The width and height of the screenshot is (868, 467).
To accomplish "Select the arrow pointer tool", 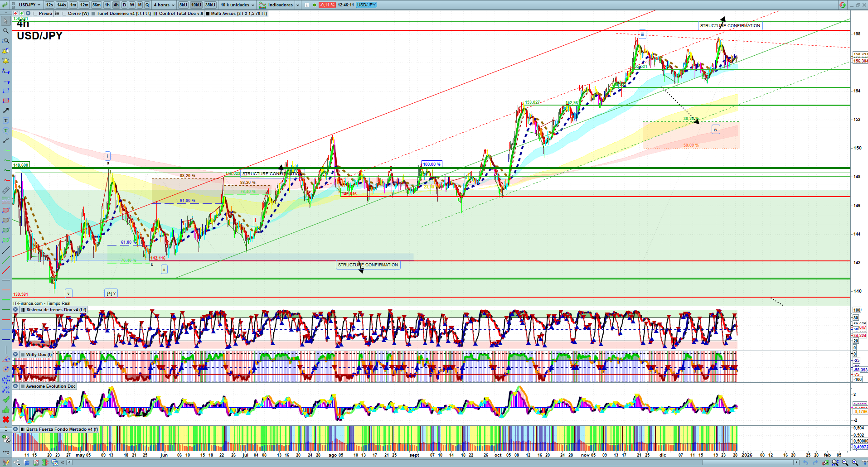I will [x=6, y=21].
